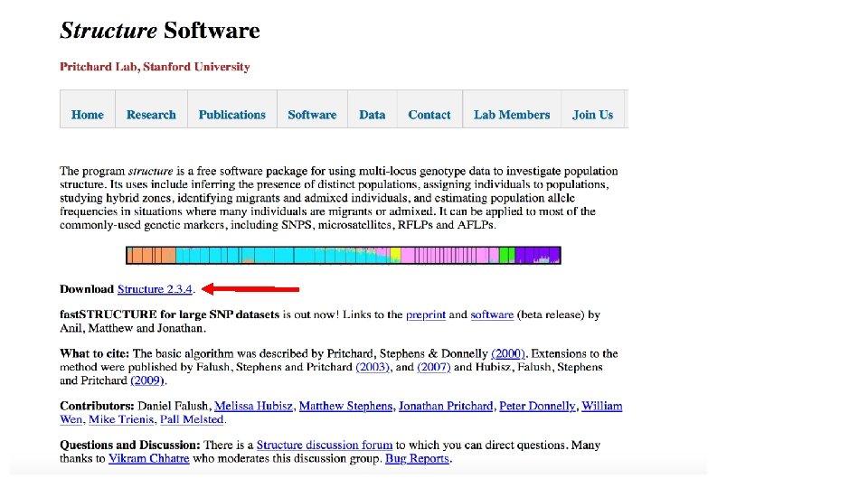The height and width of the screenshot is (488, 868).
Task: Click the Structure Software page heading
Action: tap(160, 31)
